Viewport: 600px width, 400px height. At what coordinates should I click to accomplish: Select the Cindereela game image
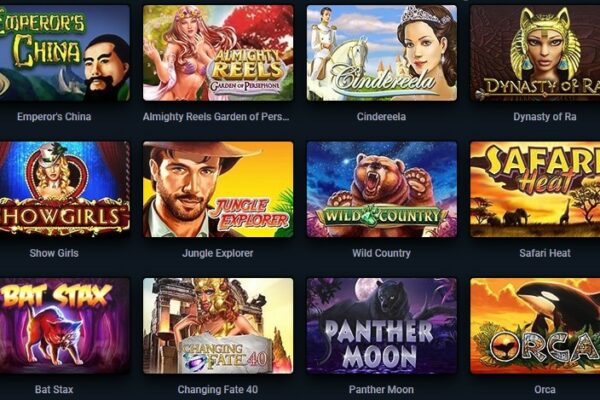pyautogui.click(x=382, y=53)
